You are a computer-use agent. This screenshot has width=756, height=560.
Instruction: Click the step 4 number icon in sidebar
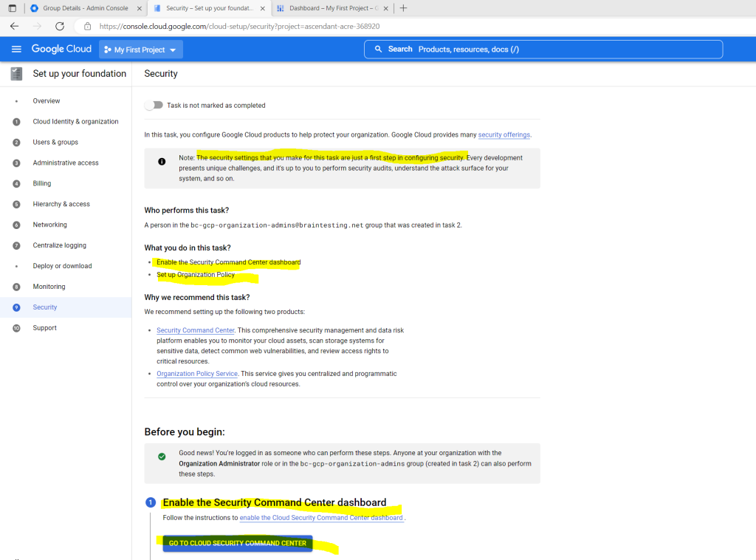click(x=16, y=184)
